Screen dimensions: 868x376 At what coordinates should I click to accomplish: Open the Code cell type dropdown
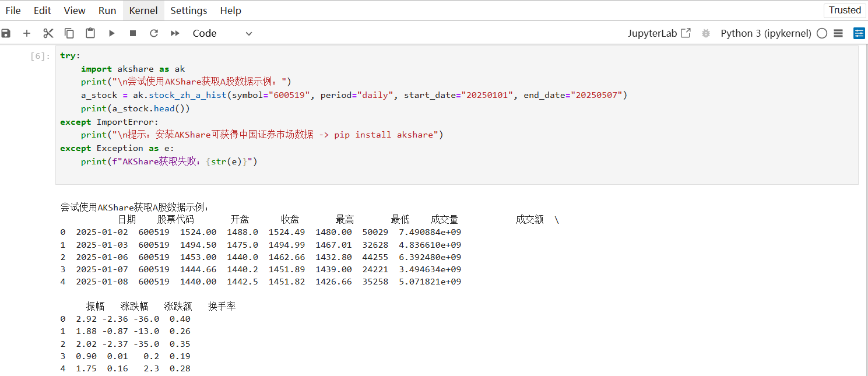pos(222,33)
